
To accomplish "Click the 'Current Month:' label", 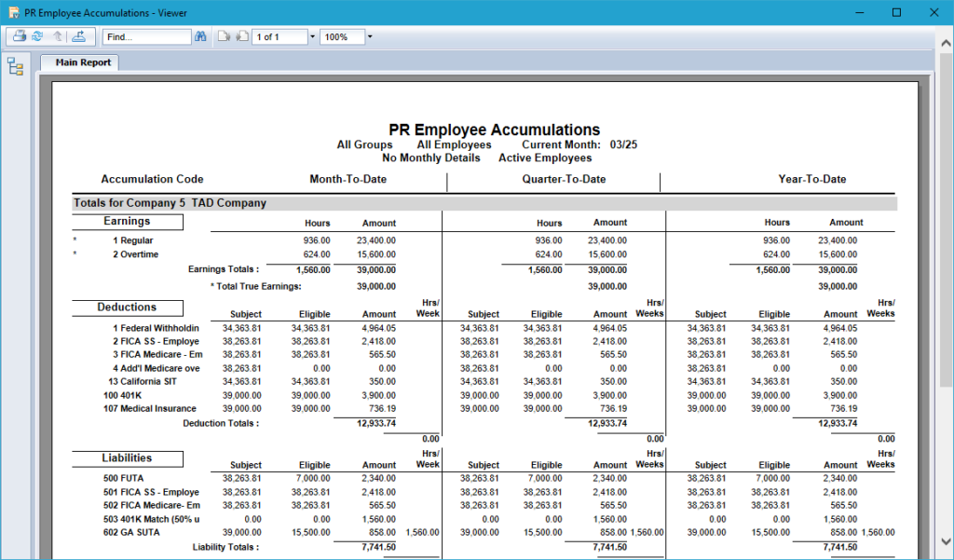I will pos(561,144).
